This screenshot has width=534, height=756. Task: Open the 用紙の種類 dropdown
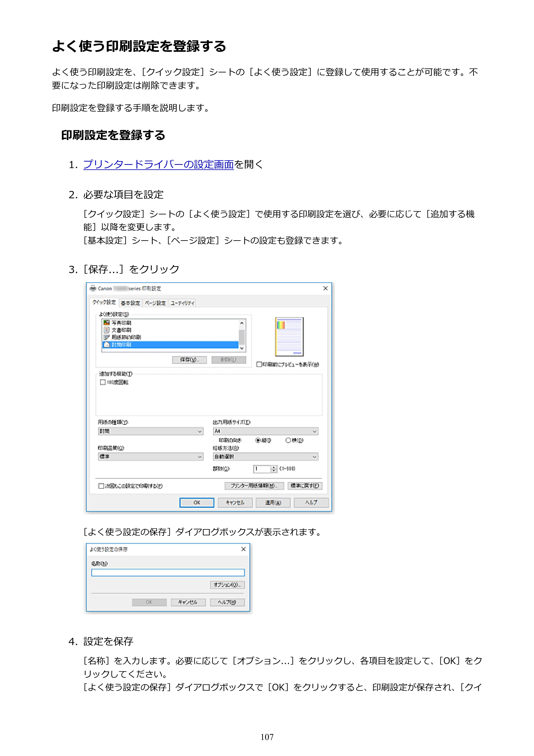click(x=151, y=431)
